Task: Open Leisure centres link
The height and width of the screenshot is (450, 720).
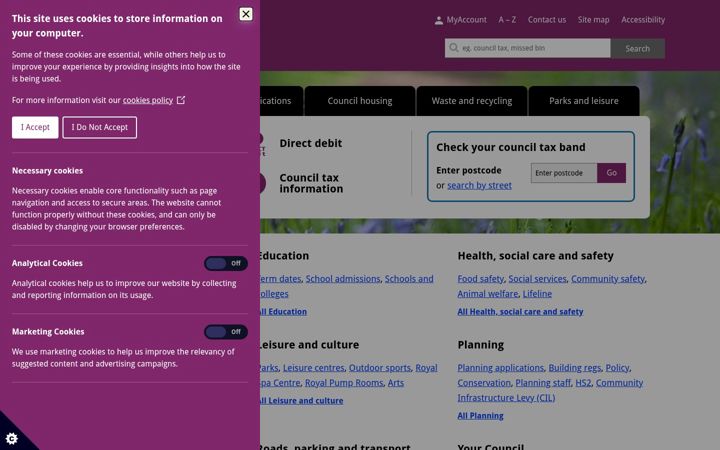Action: (x=314, y=368)
